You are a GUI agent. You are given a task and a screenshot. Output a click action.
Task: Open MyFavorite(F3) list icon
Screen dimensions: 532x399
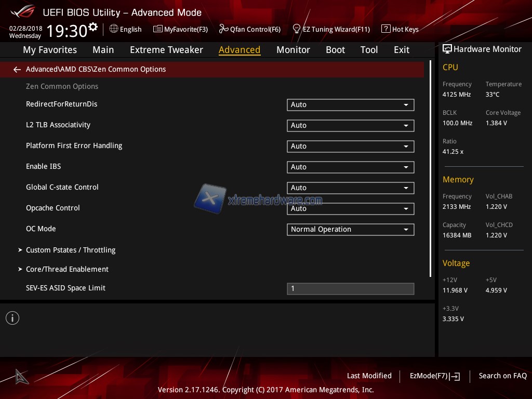pos(158,29)
